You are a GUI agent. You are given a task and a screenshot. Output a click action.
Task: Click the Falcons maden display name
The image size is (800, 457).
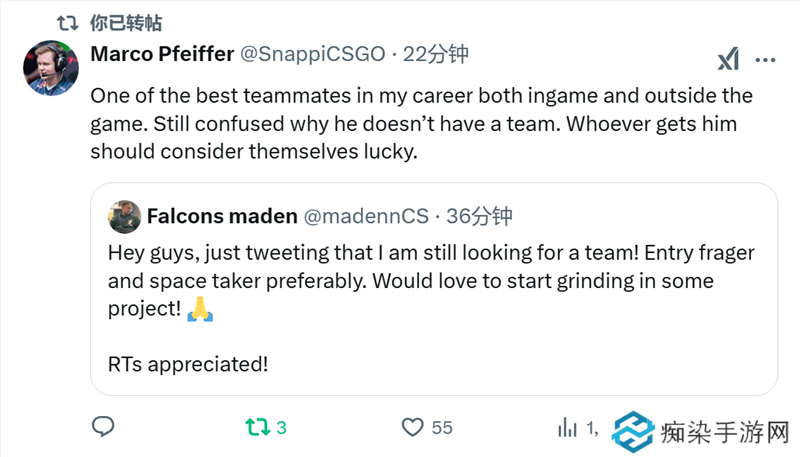(x=221, y=216)
